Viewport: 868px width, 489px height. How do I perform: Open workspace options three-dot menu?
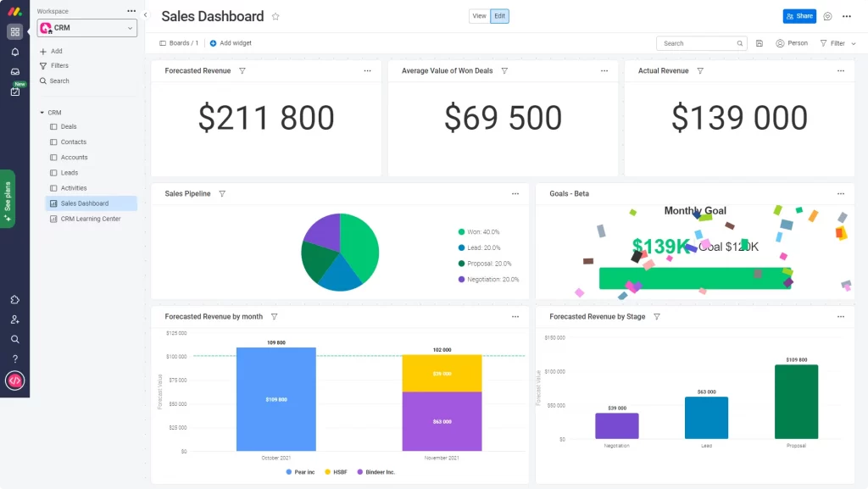tap(131, 11)
